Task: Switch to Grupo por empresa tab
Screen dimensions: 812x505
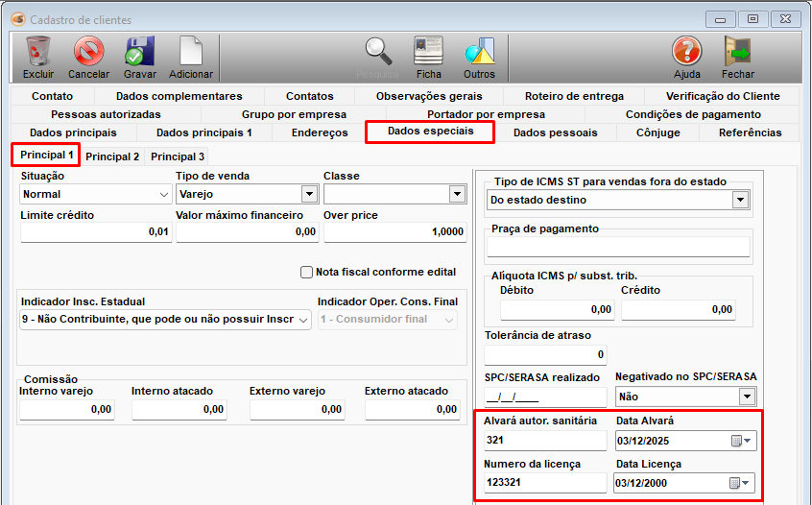Action: (294, 114)
